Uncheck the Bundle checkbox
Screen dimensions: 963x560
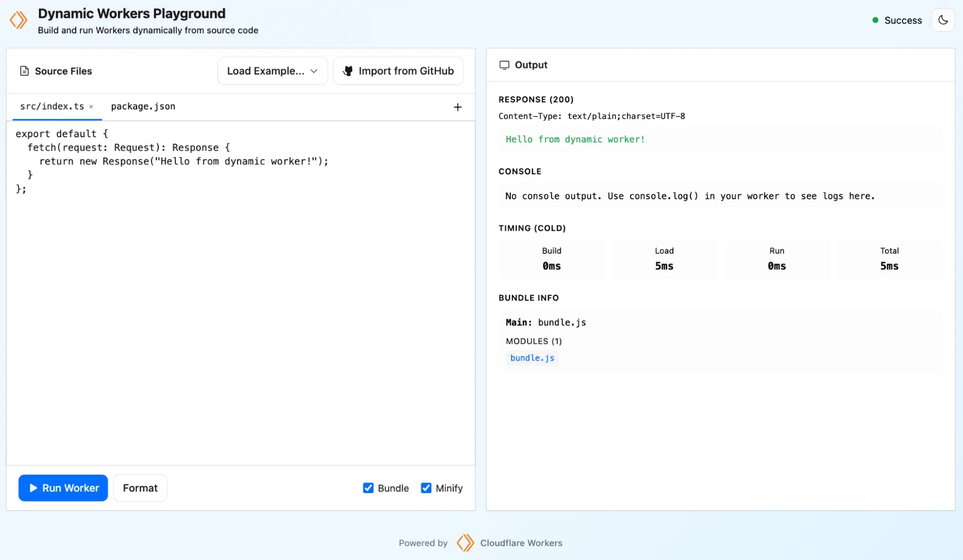pyautogui.click(x=368, y=488)
